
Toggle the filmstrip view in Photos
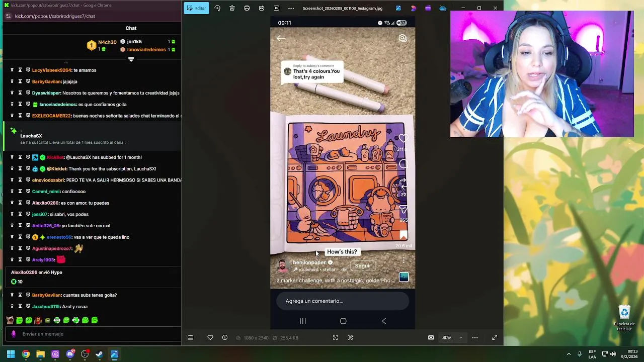191,338
